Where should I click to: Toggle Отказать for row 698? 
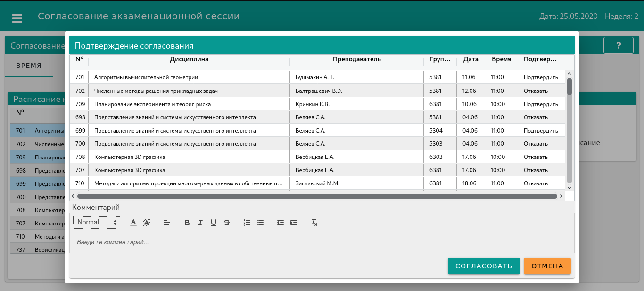(x=541, y=117)
